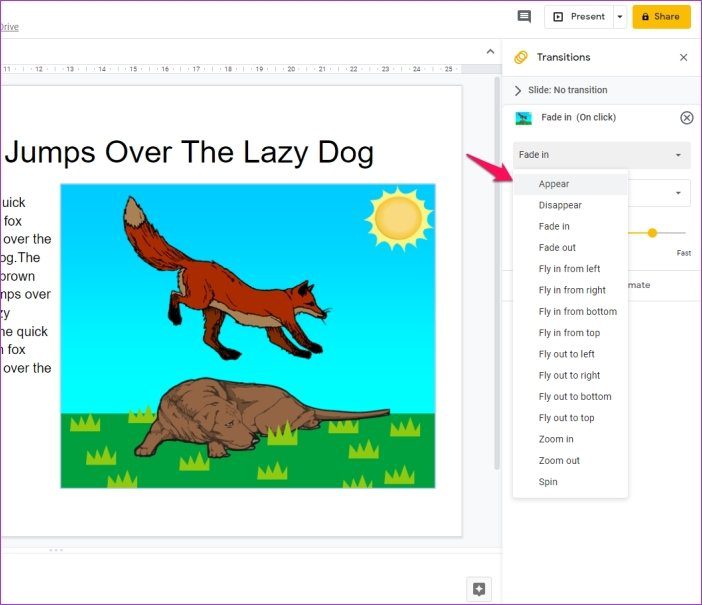The image size is (702, 605).
Task: Choose Zoom out animation
Action: point(570,460)
